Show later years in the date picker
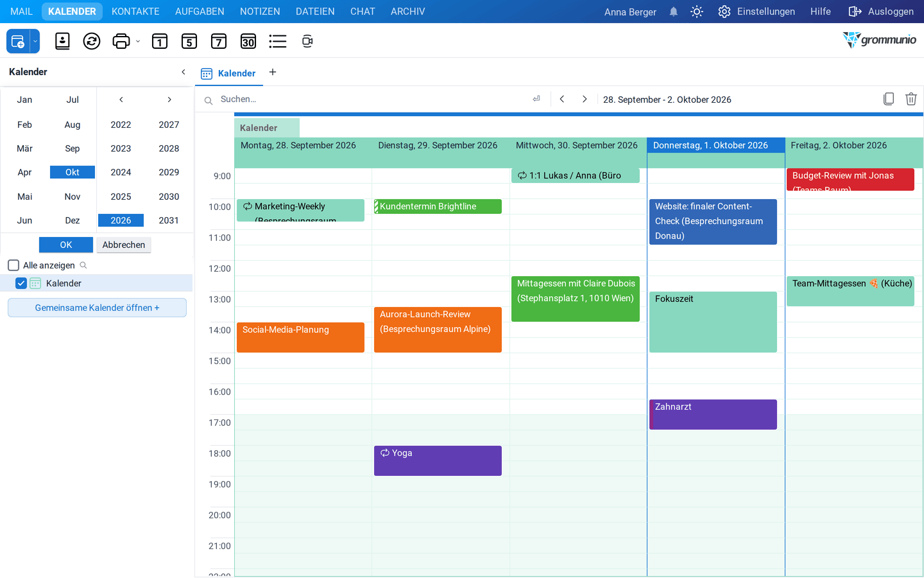This screenshot has width=924, height=578. [169, 100]
